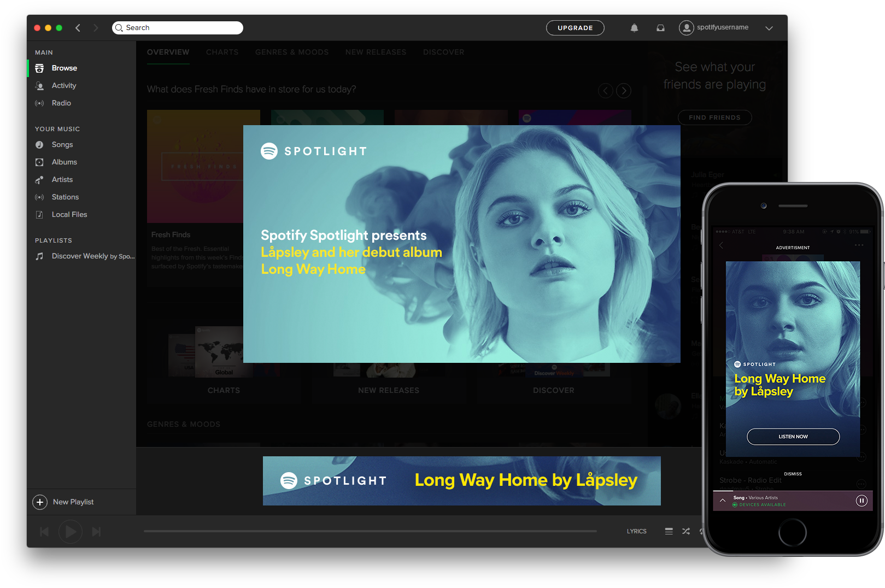Viewport: 885px width, 588px height.
Task: Click the Browse sidebar icon
Action: [x=39, y=68]
